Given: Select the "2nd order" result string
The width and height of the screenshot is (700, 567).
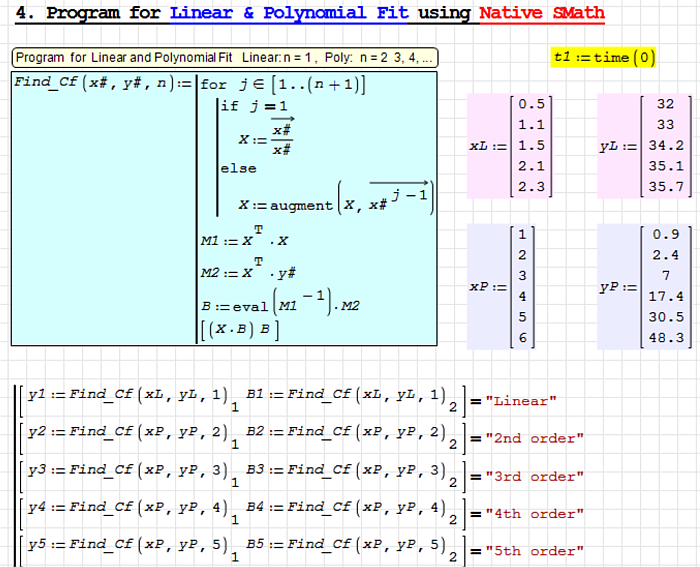Looking at the screenshot, I should pos(533,438).
